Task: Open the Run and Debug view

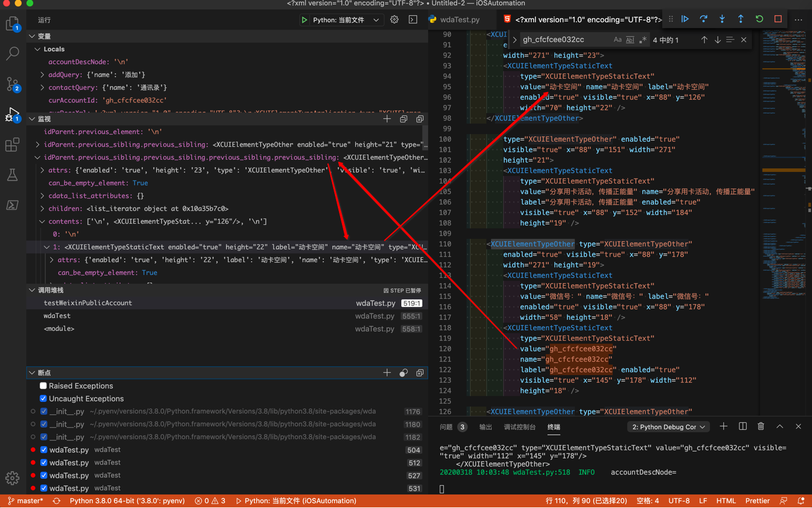Action: pyautogui.click(x=13, y=114)
